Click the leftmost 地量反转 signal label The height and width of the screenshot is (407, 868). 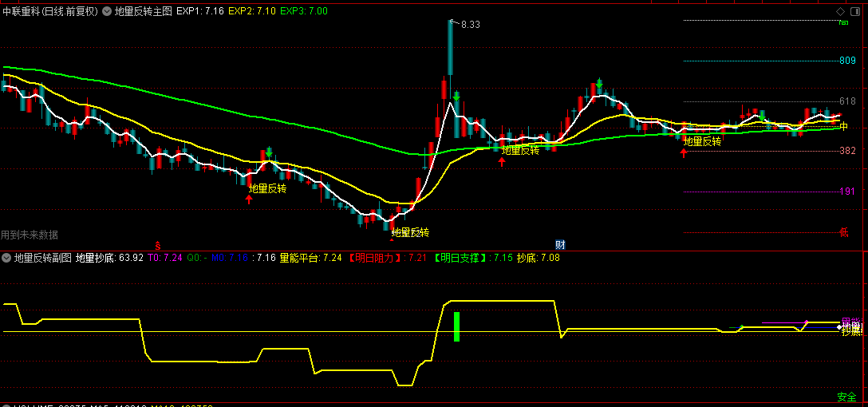click(x=267, y=189)
